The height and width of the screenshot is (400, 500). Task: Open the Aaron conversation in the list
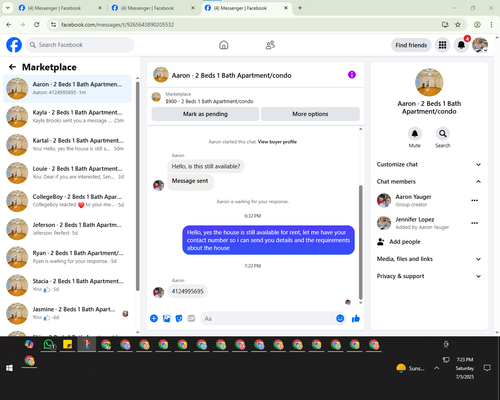67,89
